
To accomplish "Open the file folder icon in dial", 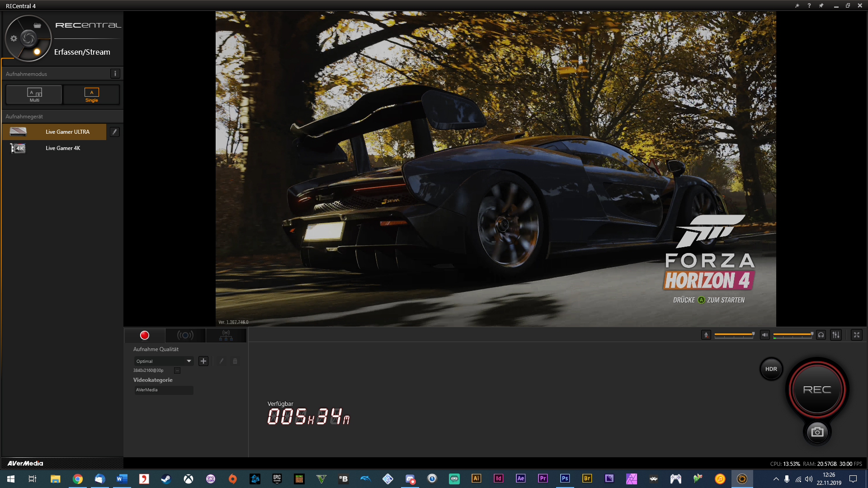I will pos(38,26).
